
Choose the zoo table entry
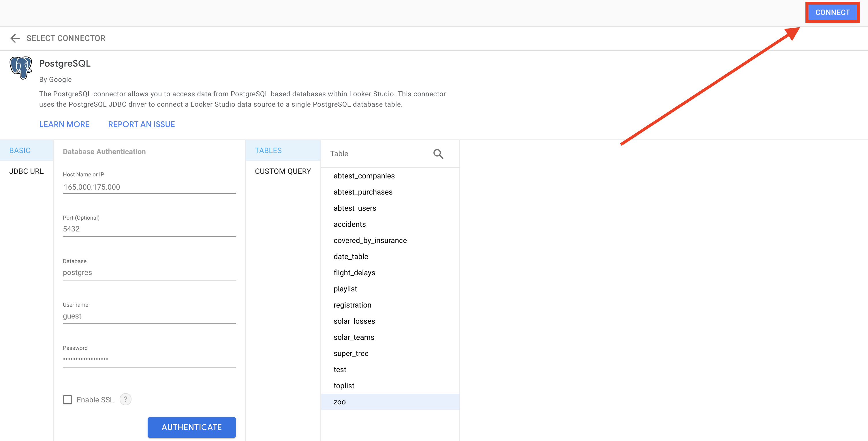[340, 402]
